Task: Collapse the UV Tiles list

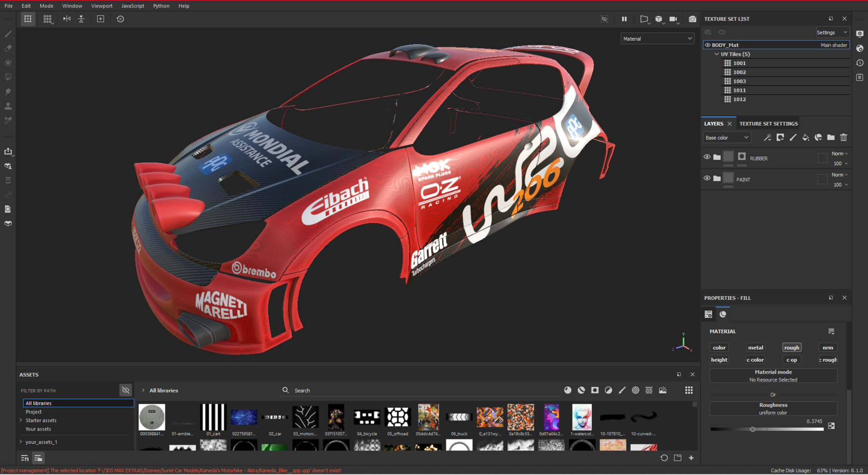Action: pyautogui.click(x=717, y=54)
